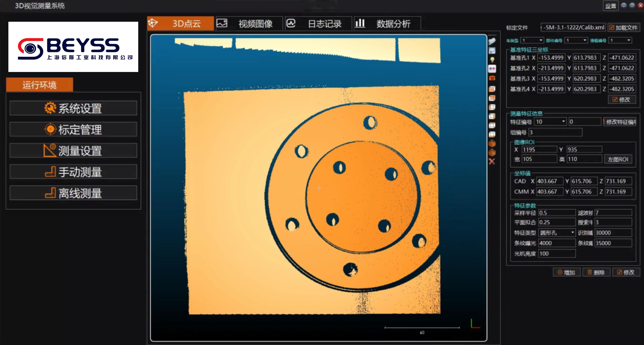Image resolution: width=644 pixels, height=345 pixels.
Task: Click the BEYSS company logo
Action: click(x=73, y=47)
